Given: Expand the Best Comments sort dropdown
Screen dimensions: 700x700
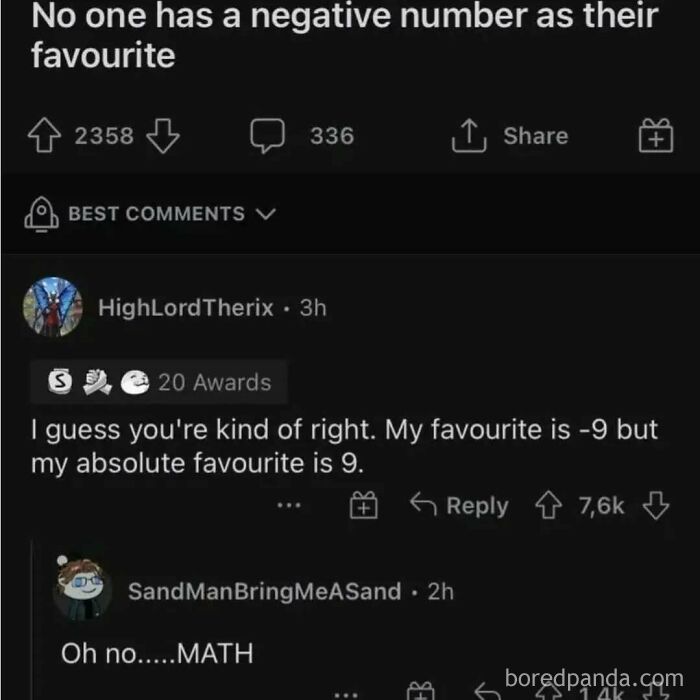Looking at the screenshot, I should click(x=266, y=214).
